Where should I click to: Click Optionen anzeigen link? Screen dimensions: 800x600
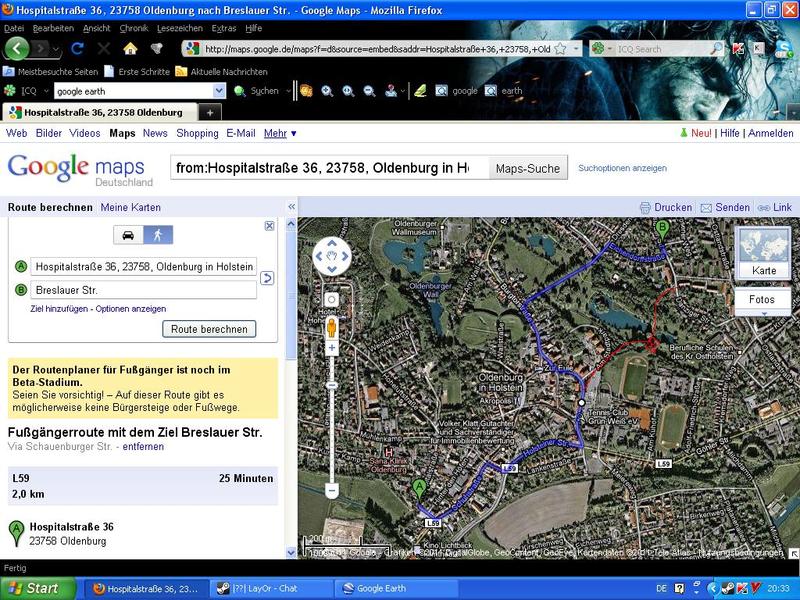(x=131, y=309)
